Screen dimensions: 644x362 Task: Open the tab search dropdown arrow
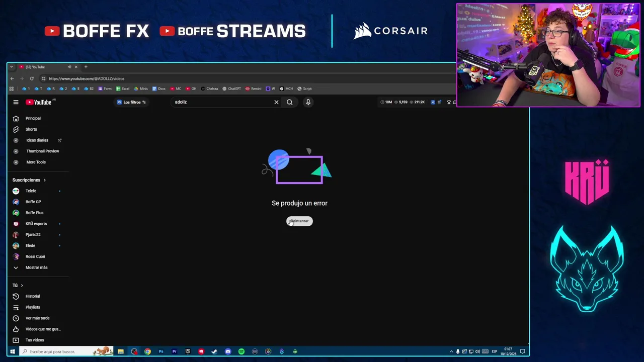12,67
